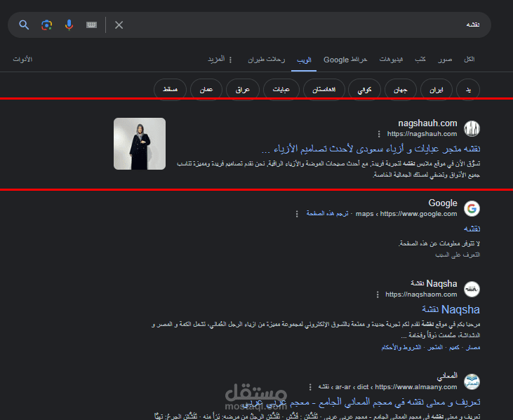Open the nagshauh.com site favicon
The height and width of the screenshot is (420, 513).
(472, 128)
